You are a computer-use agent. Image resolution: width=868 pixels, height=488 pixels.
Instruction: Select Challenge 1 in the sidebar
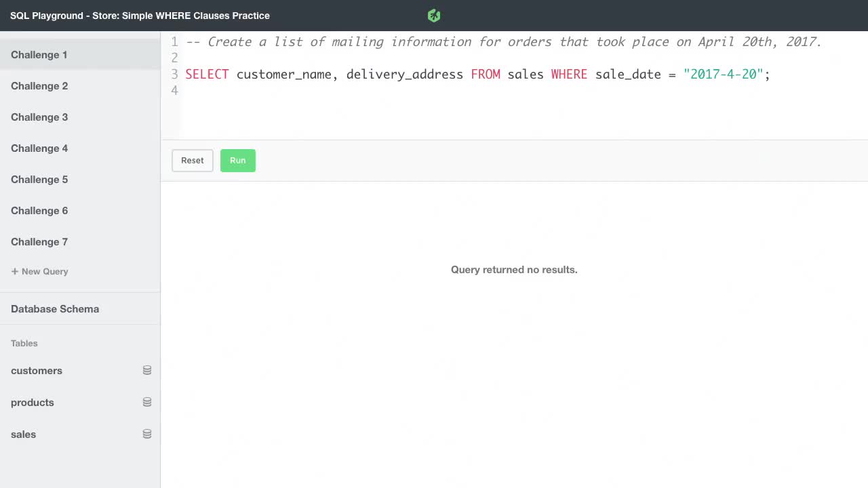[x=39, y=55]
